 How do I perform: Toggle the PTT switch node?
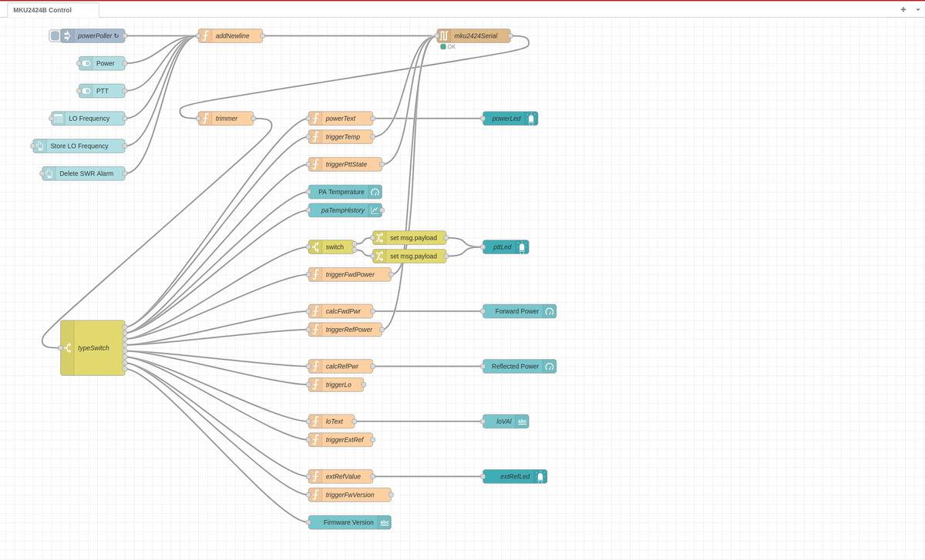tap(87, 91)
